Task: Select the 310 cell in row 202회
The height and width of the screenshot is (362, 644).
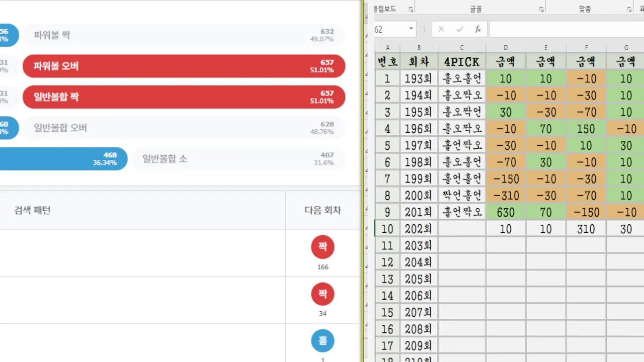Action: pyautogui.click(x=586, y=229)
